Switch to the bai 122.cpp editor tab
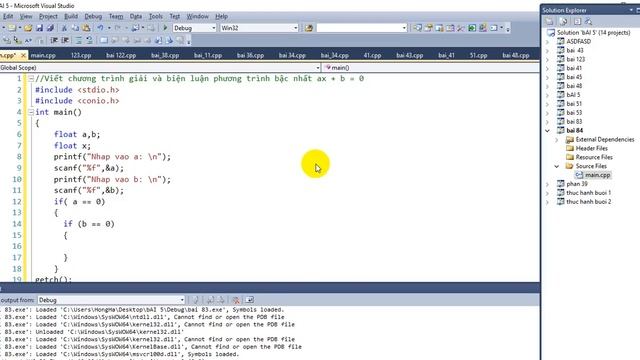Image resolution: width=640 pixels, height=360 pixels. 121,55
